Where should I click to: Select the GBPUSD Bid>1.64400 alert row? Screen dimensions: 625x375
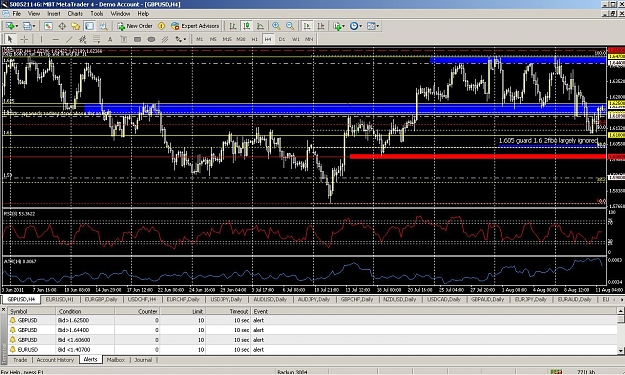coord(312,330)
